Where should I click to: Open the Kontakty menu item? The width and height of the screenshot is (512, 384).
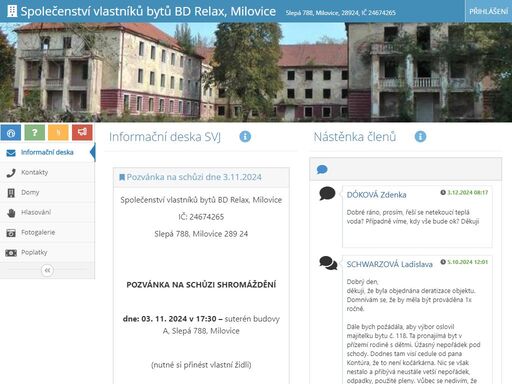[x=47, y=172]
